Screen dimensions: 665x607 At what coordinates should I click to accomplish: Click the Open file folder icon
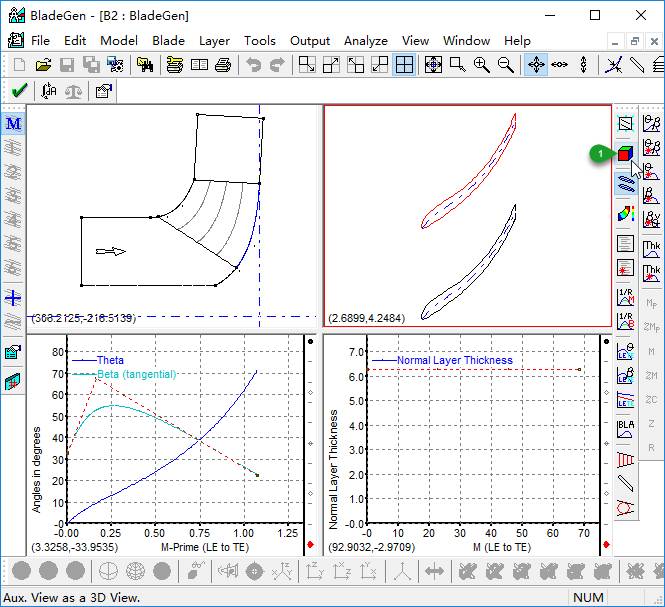pyautogui.click(x=43, y=65)
